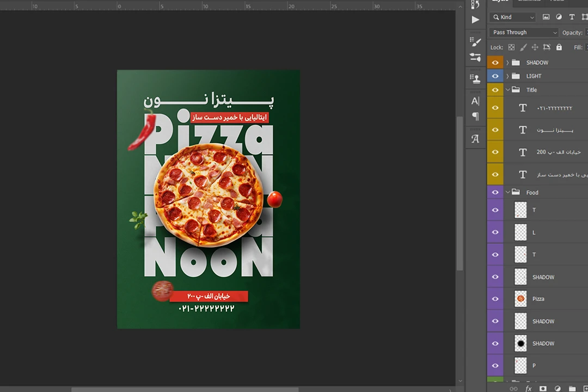Open the Brushes panel icon
This screenshot has width=588, height=392.
click(x=475, y=57)
